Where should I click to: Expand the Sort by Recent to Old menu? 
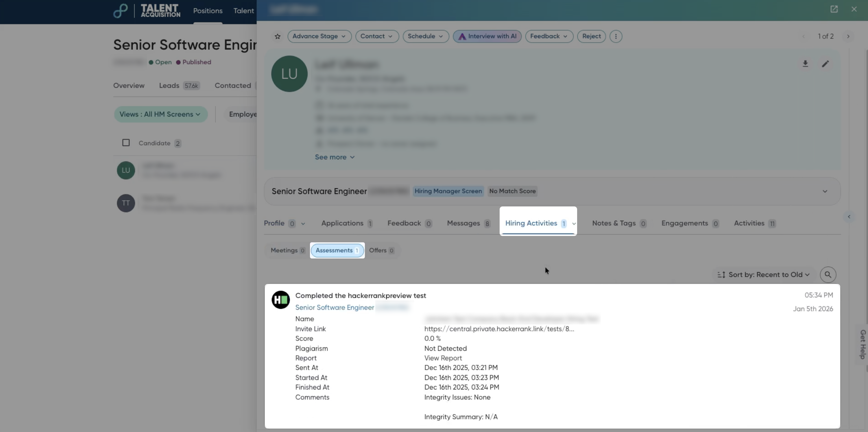[x=764, y=275]
